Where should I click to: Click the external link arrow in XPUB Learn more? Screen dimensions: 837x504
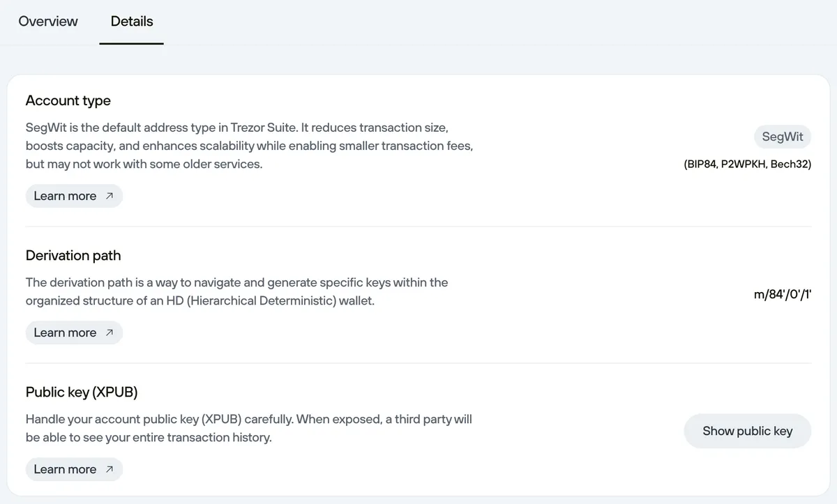110,469
